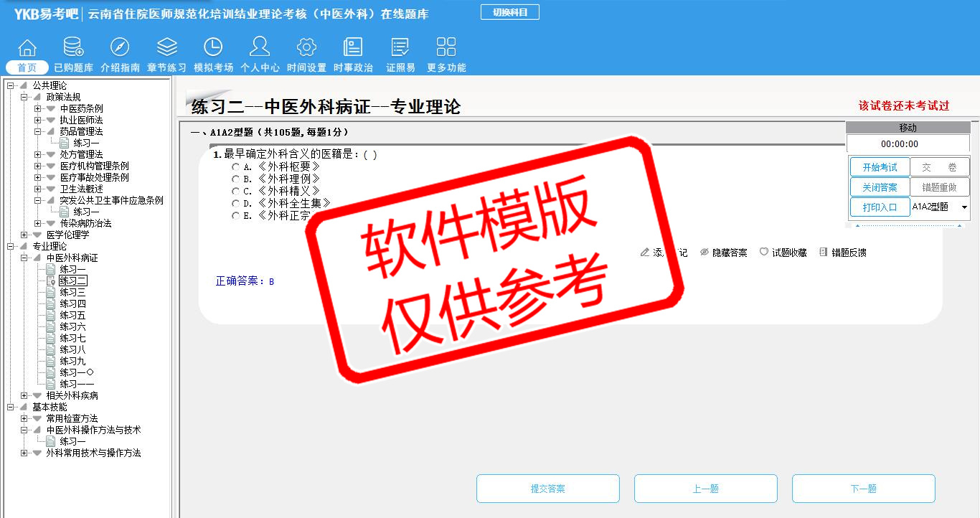Select 练习五 in the tree
The width and height of the screenshot is (980, 518).
(x=72, y=315)
